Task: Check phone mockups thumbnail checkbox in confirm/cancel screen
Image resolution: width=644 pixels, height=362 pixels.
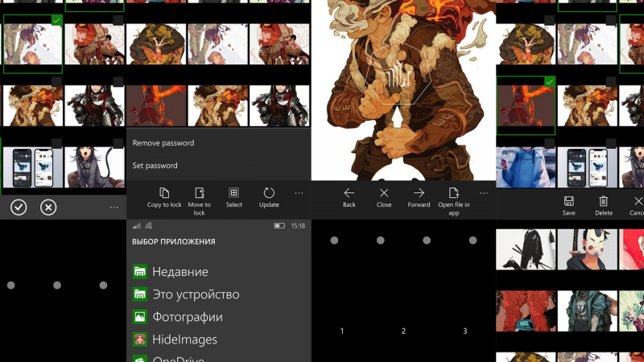Action: [56, 143]
